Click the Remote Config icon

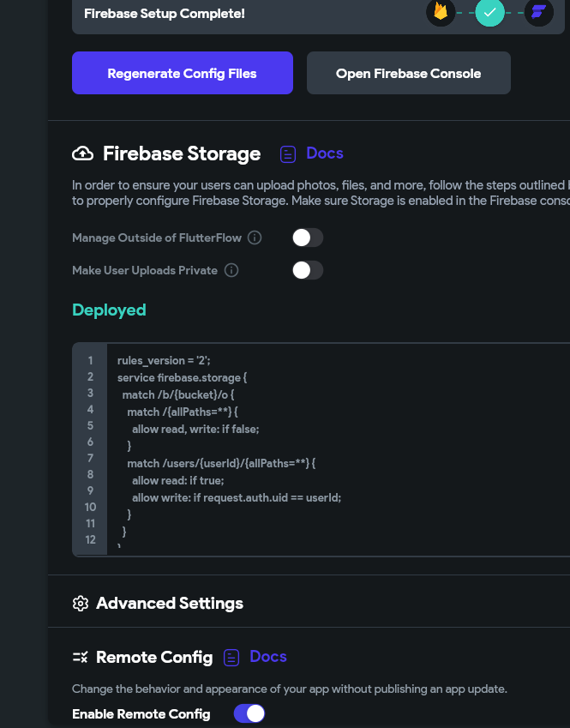coord(81,657)
